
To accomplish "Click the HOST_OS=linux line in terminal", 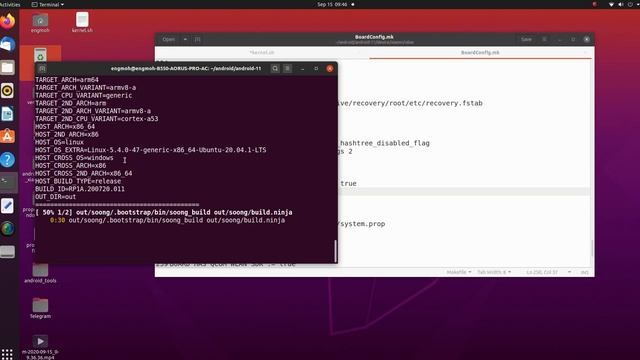I will (x=60, y=142).
